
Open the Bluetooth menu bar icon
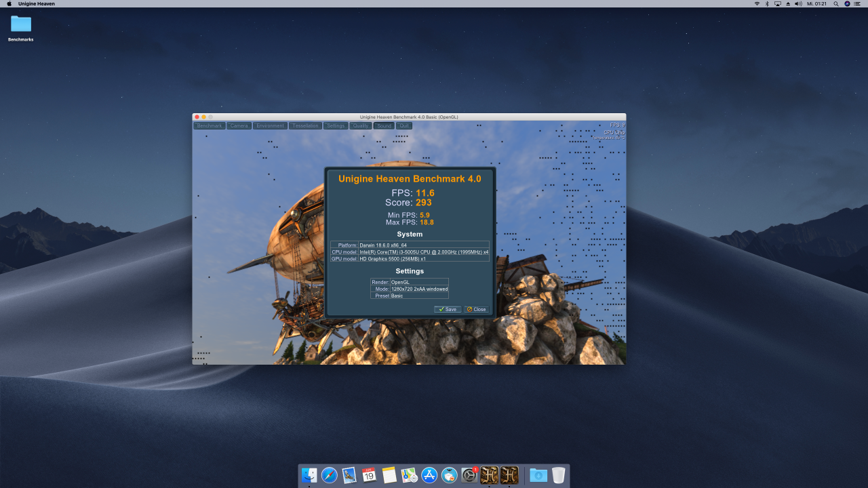click(767, 4)
